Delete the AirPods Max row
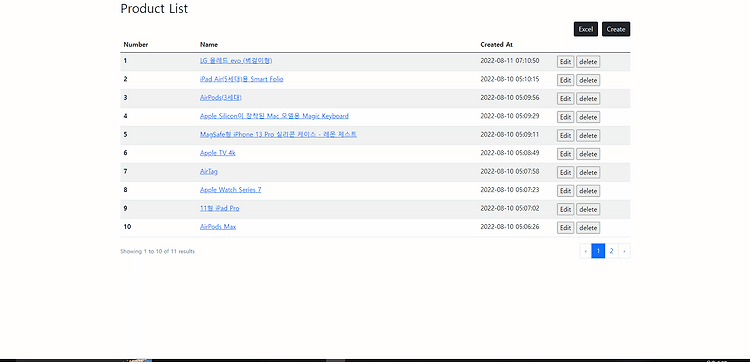 pyautogui.click(x=588, y=228)
